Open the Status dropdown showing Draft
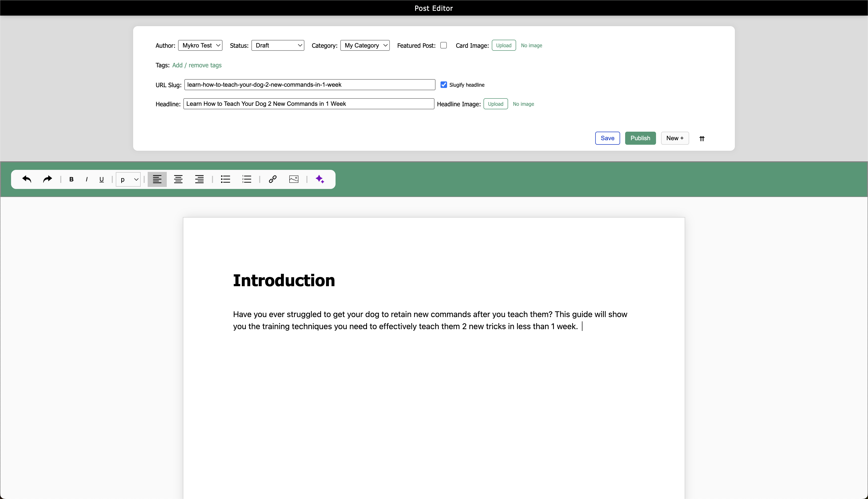Image resolution: width=868 pixels, height=499 pixels. click(278, 45)
